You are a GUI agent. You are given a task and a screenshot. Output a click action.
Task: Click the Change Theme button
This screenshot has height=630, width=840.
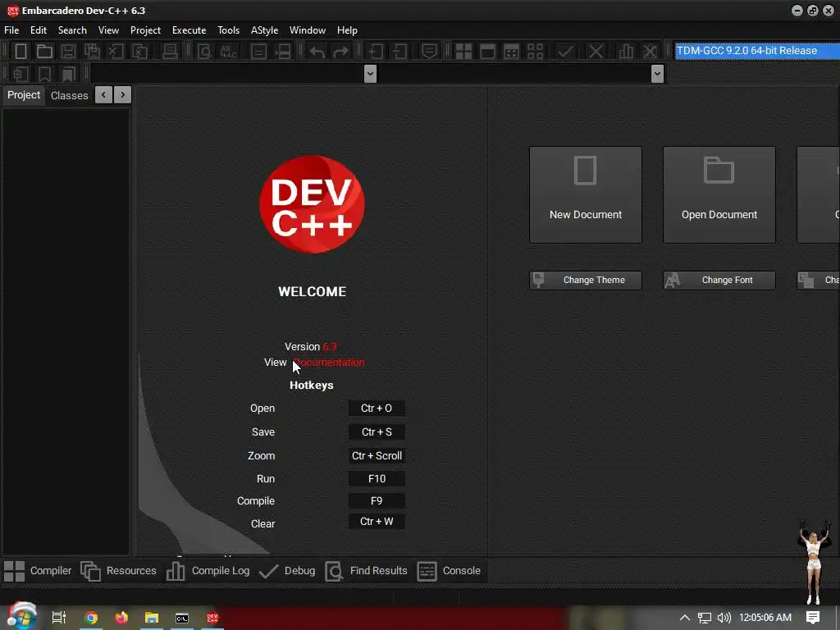[x=586, y=281]
